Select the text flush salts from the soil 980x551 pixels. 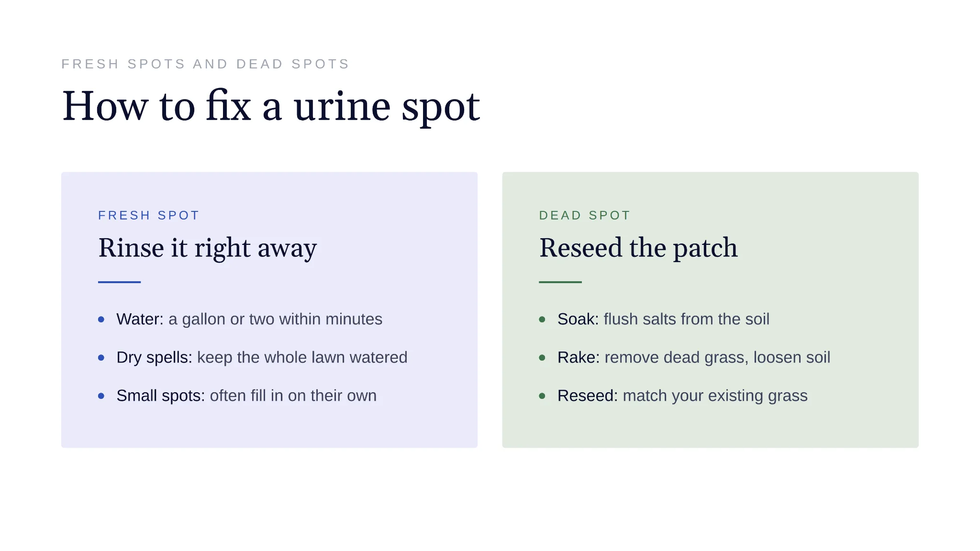coord(687,319)
